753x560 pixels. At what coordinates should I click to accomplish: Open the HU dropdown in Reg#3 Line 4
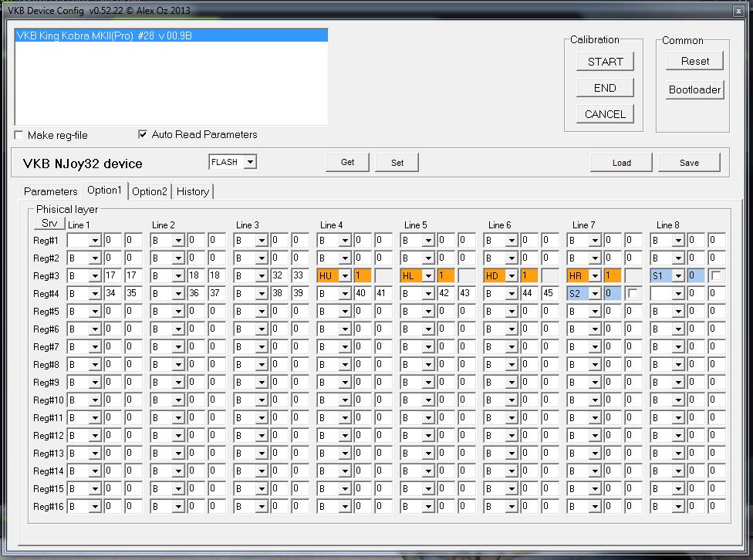[345, 275]
